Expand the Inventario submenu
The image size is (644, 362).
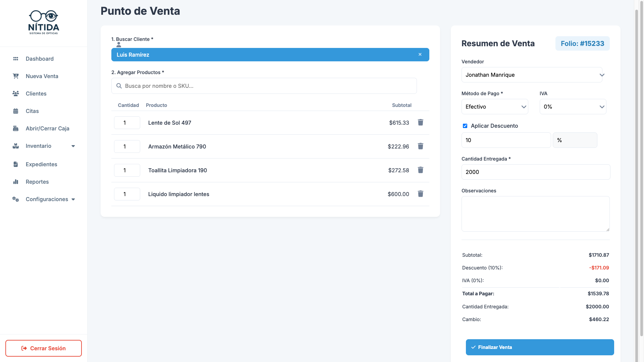click(x=73, y=146)
